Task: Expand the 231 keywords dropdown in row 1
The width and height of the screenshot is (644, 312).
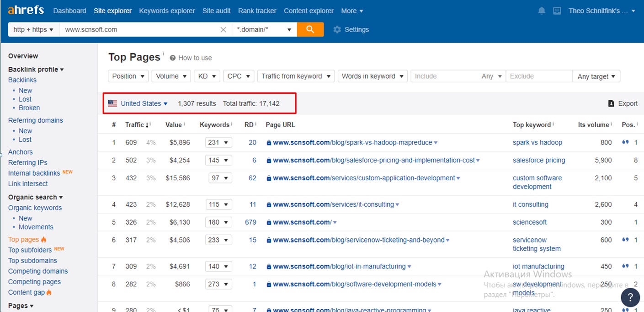Action: 218,143
